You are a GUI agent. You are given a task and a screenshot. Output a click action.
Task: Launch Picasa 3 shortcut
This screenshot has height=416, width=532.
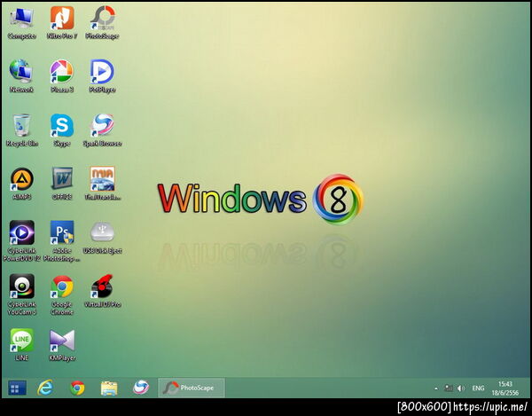tap(62, 76)
